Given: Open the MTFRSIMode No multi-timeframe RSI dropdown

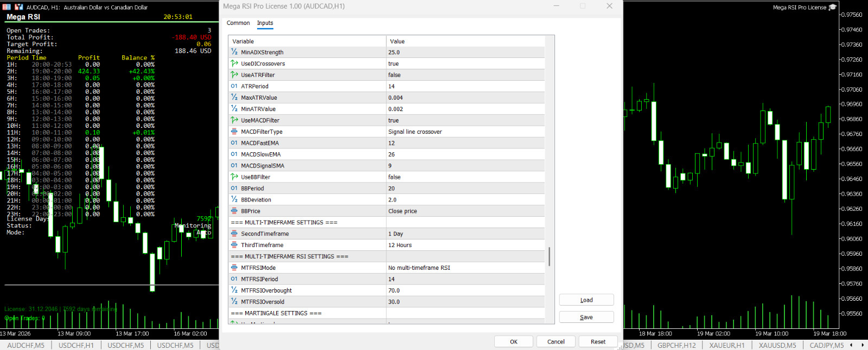Looking at the screenshot, I should (465, 268).
